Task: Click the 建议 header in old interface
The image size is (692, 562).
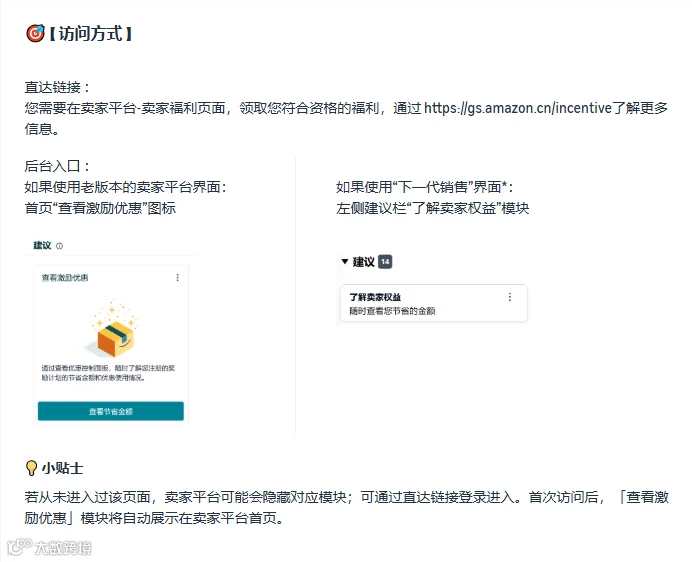Action: point(42,245)
